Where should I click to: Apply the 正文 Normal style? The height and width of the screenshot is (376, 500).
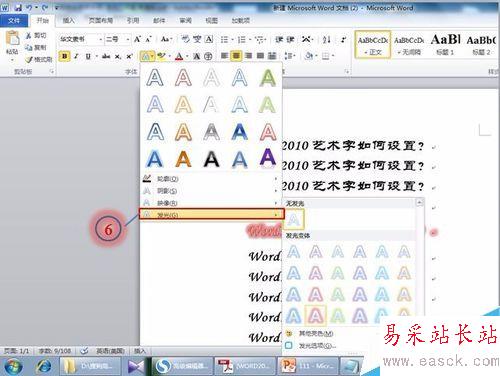pos(373,45)
